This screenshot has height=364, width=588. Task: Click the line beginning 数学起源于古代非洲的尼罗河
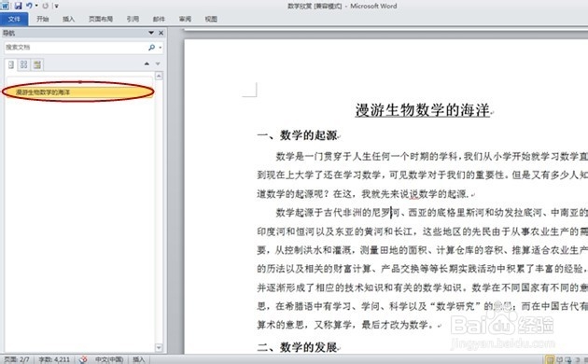point(431,213)
